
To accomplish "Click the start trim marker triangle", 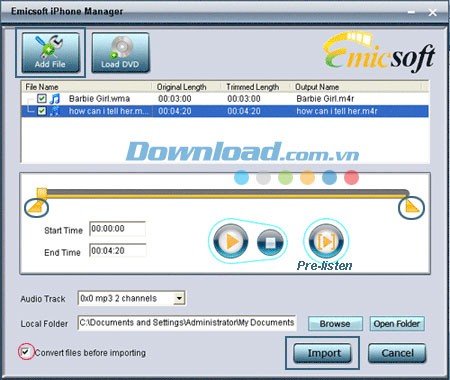I will [36, 207].
